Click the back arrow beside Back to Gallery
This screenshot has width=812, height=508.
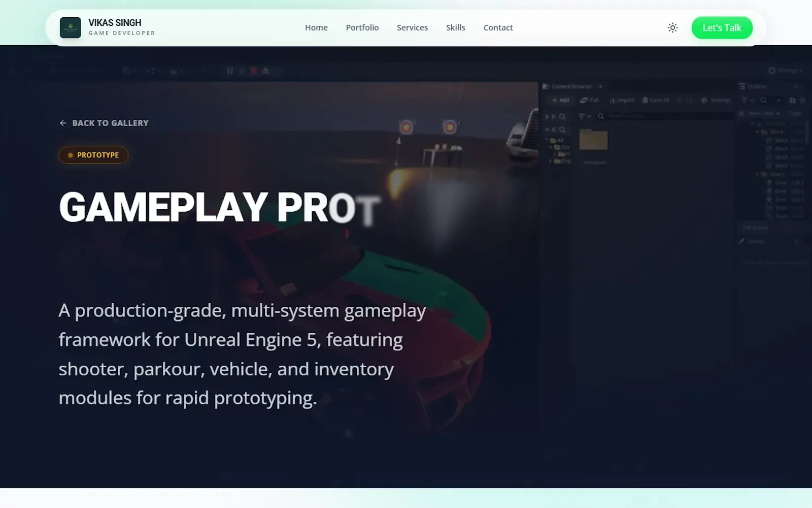click(63, 123)
